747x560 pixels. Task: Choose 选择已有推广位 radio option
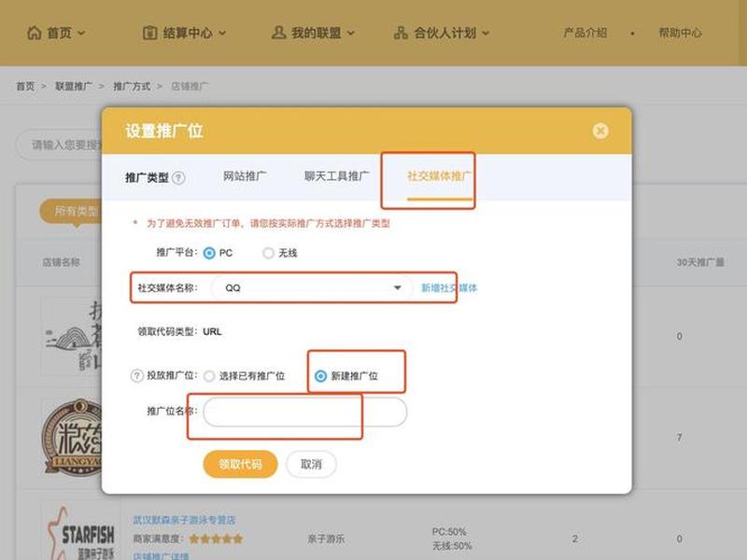click(x=209, y=376)
